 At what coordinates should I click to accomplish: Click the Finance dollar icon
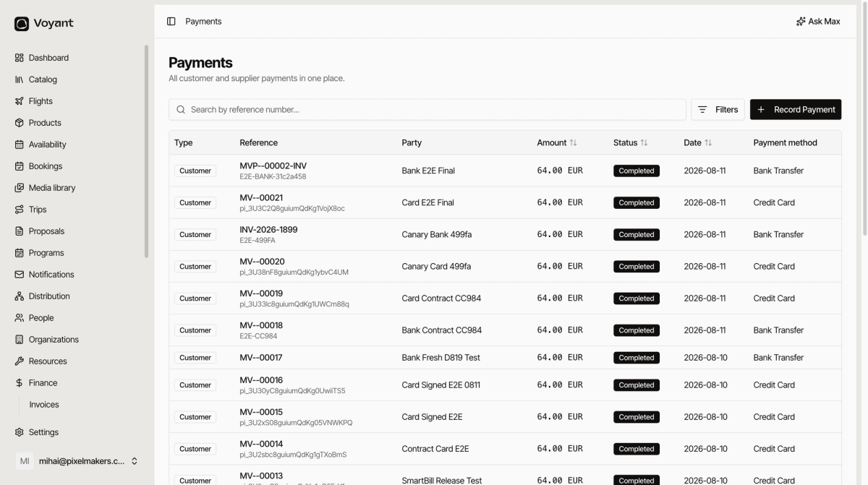pos(20,383)
